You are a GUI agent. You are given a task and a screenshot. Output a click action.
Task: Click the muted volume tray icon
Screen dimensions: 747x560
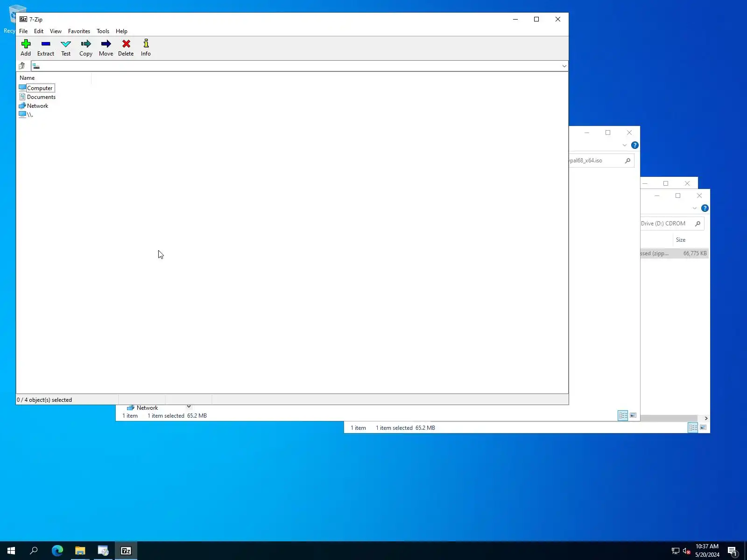[x=686, y=551]
